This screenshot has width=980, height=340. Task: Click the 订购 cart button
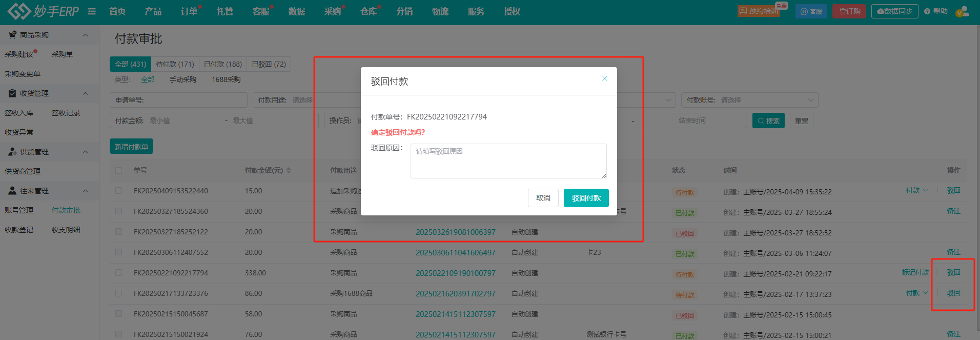[x=849, y=11]
